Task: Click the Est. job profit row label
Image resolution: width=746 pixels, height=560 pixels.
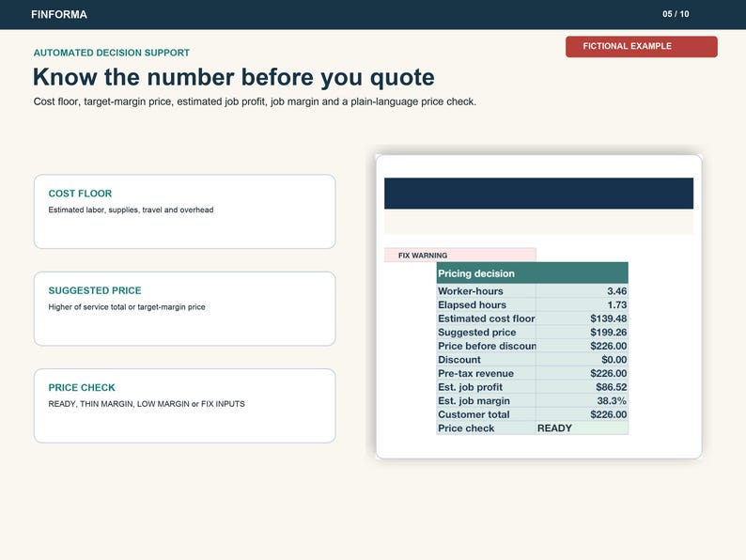Action: (x=470, y=387)
